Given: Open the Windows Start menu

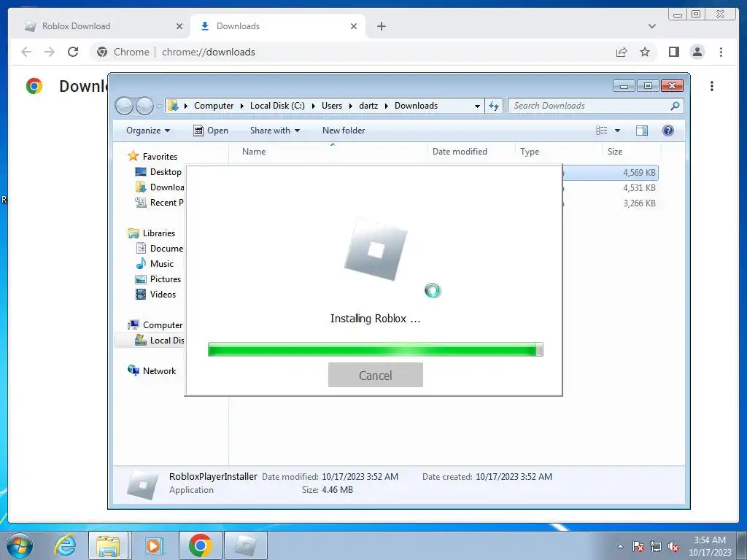Looking at the screenshot, I should pyautogui.click(x=20, y=545).
